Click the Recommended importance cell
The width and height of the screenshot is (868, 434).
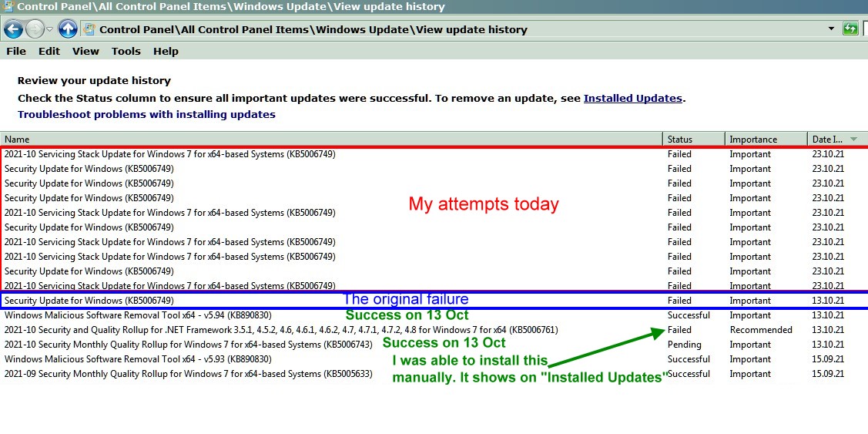click(x=761, y=330)
